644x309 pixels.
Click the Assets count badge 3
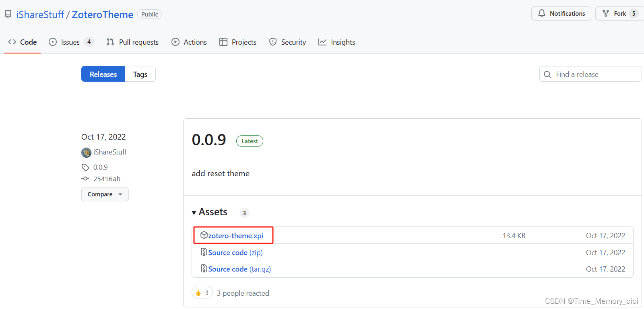(244, 213)
